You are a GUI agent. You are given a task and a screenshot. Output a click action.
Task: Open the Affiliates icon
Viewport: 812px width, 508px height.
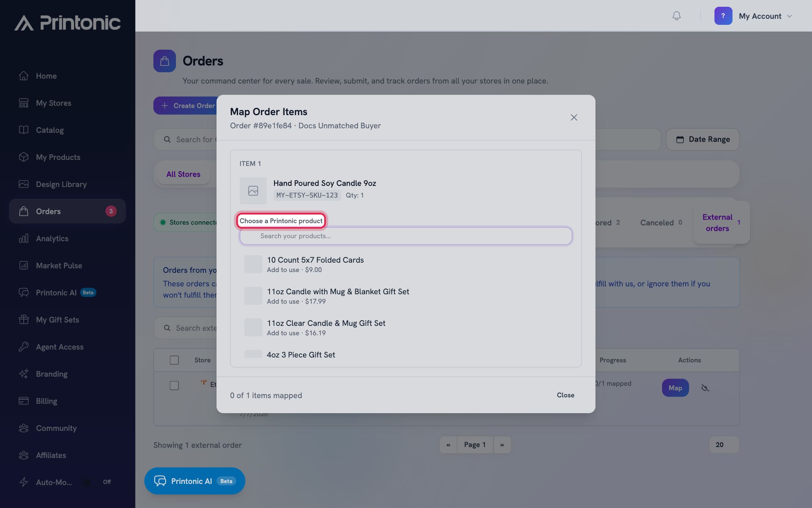(24, 455)
